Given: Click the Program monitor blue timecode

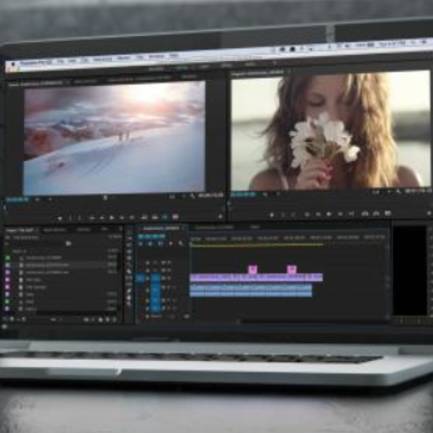Looking at the screenshot, I should [x=243, y=194].
